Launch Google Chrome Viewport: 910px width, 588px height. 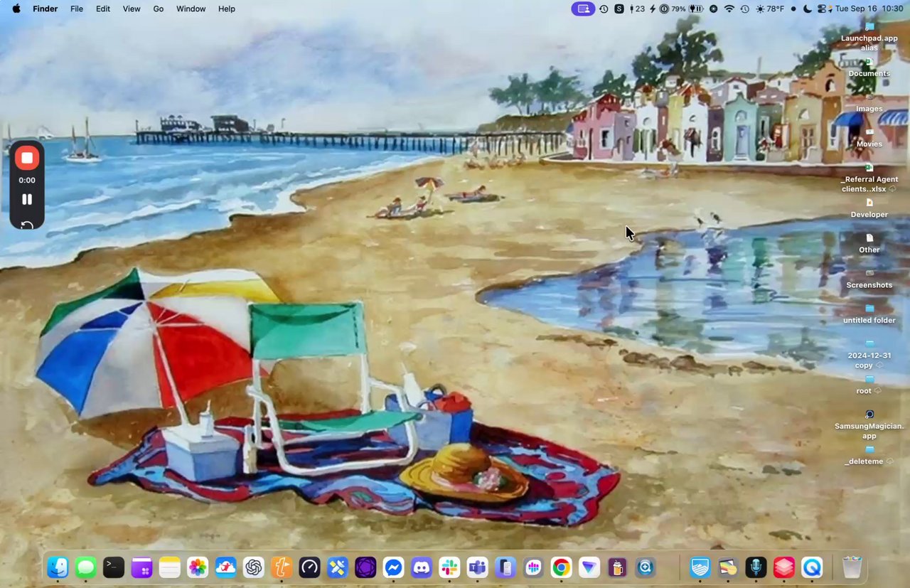click(561, 567)
